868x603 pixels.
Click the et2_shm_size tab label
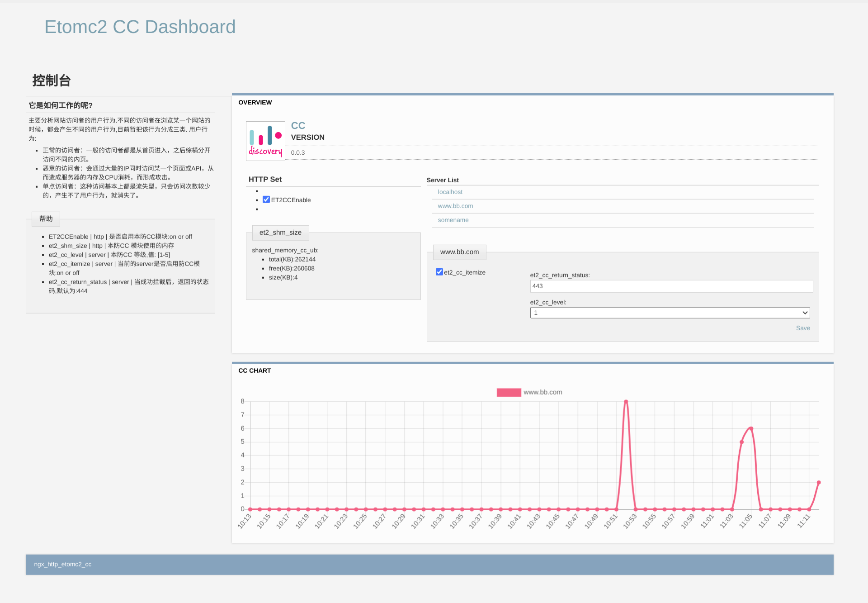click(x=280, y=233)
